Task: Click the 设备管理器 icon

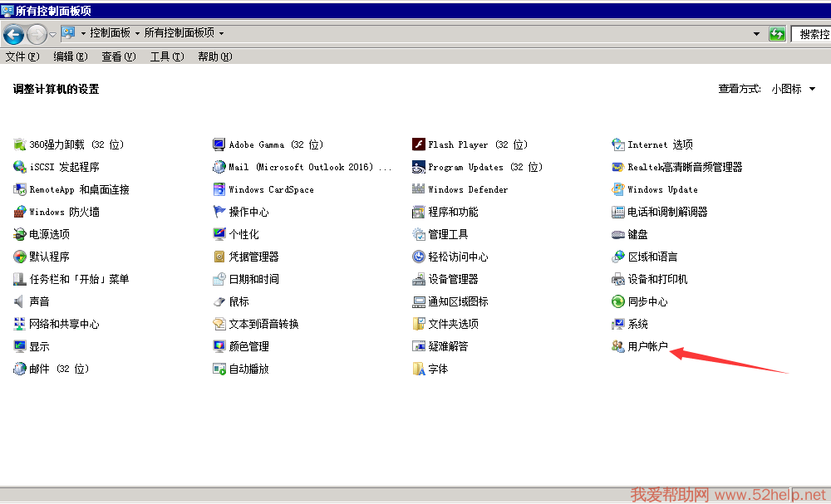Action: coord(419,279)
